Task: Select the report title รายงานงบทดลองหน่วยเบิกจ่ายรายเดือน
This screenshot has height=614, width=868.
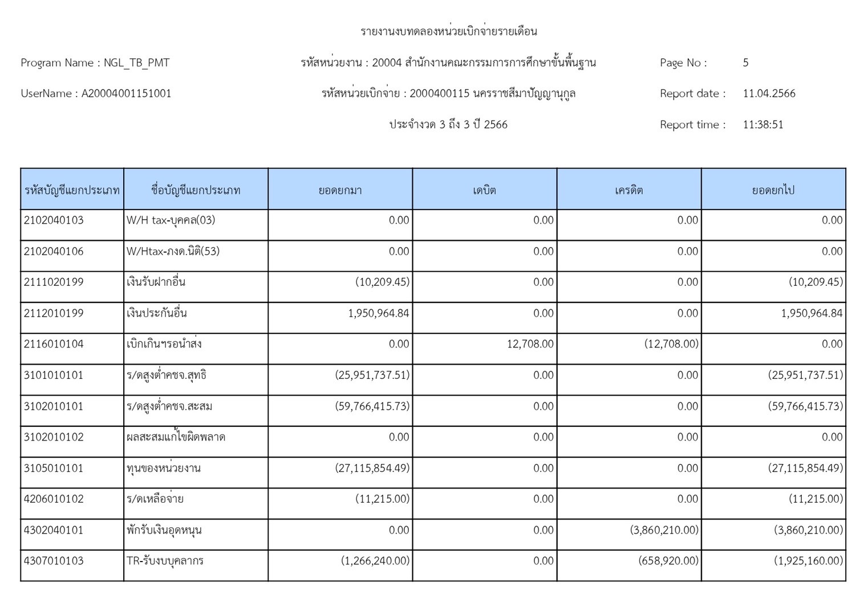Action: tap(448, 31)
